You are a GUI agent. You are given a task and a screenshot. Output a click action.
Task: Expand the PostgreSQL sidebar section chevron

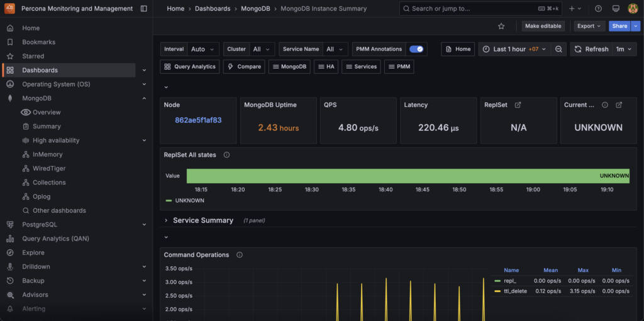tap(144, 225)
